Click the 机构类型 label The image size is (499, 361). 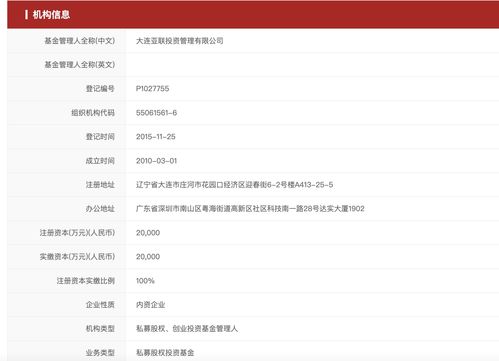[100, 329]
